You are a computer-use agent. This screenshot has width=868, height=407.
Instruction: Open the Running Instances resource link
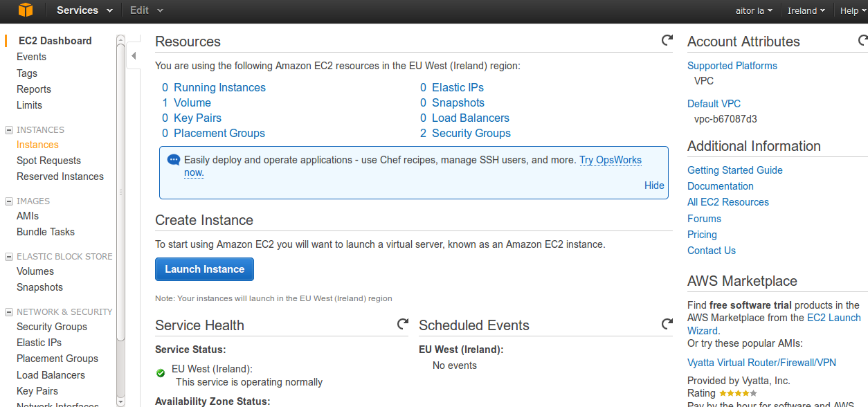coord(219,87)
